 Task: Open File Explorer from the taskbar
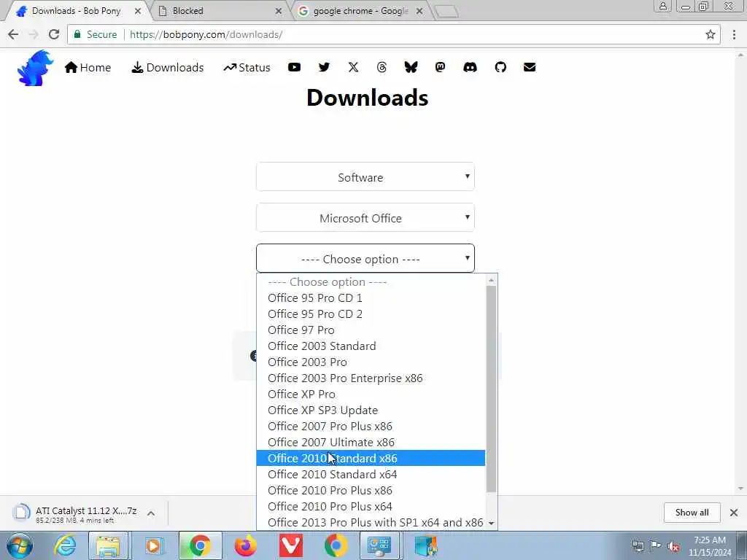coord(108,545)
